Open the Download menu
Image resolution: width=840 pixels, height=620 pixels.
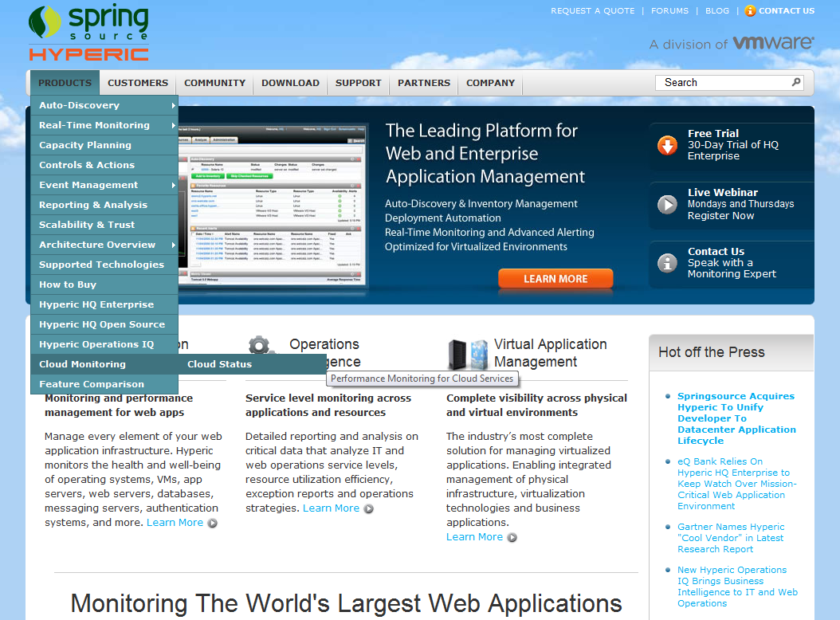tap(290, 83)
